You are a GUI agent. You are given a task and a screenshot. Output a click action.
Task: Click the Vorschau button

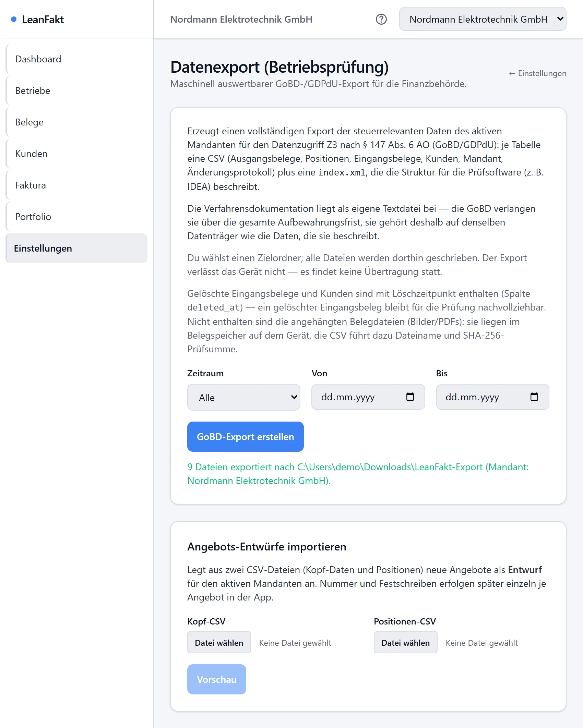click(x=216, y=679)
